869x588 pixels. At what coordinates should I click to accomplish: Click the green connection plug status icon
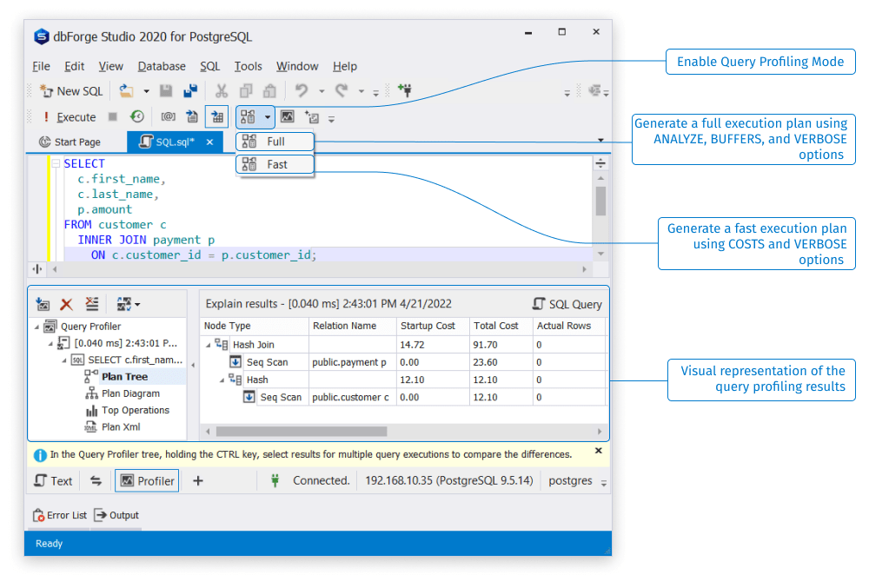point(275,480)
